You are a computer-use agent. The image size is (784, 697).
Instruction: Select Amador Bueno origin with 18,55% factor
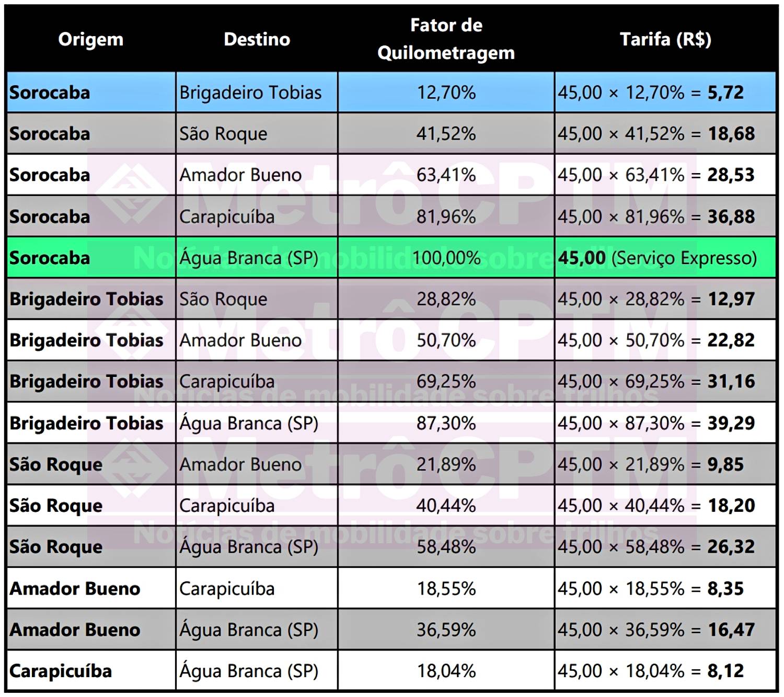coord(91,589)
